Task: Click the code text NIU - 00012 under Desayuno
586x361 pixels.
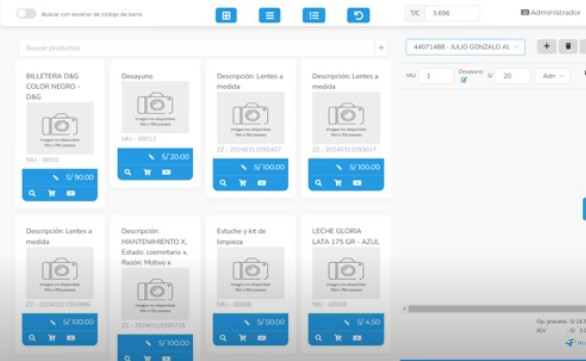Action: pyautogui.click(x=139, y=139)
